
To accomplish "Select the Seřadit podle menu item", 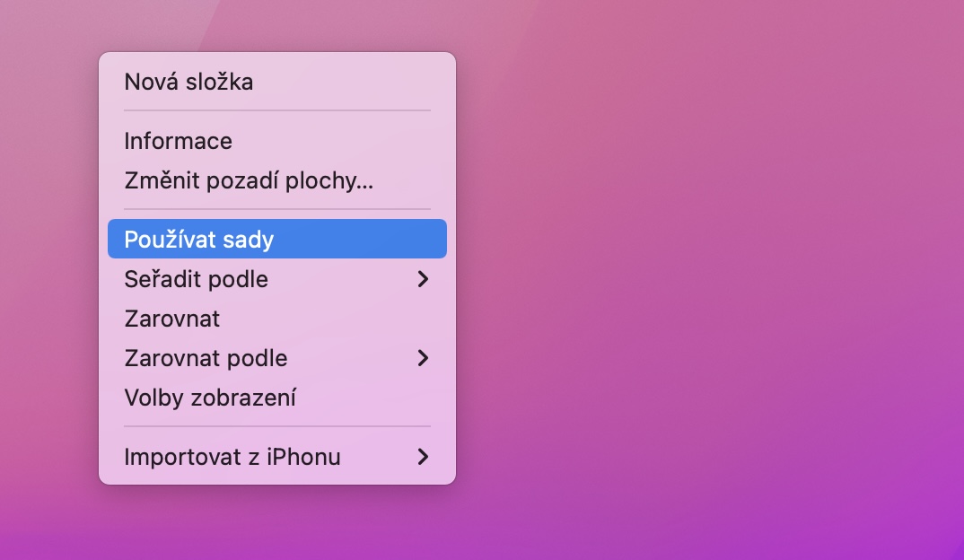I will pyautogui.click(x=197, y=279).
